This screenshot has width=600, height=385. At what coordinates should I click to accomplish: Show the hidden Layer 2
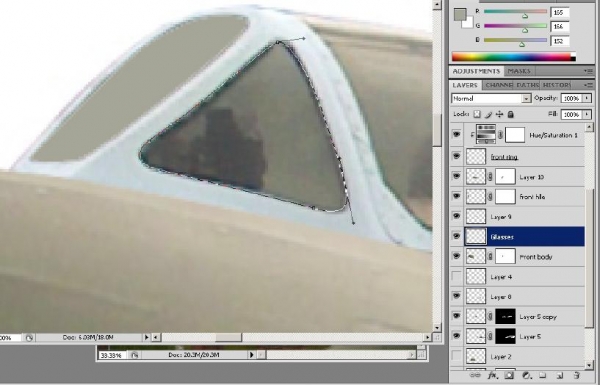pyautogui.click(x=456, y=356)
